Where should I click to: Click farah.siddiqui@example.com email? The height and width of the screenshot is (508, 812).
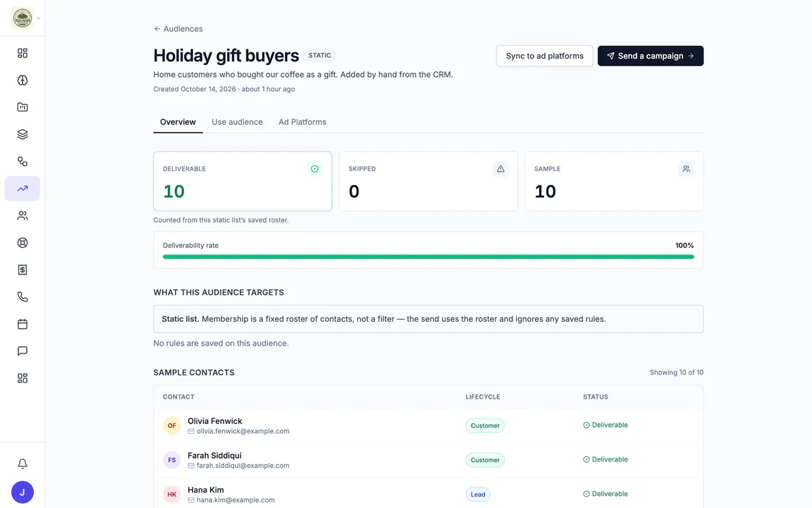[x=243, y=466]
